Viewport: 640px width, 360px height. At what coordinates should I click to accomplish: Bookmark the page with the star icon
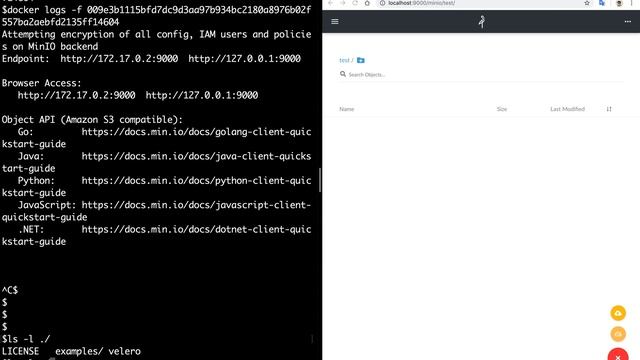tap(587, 3)
